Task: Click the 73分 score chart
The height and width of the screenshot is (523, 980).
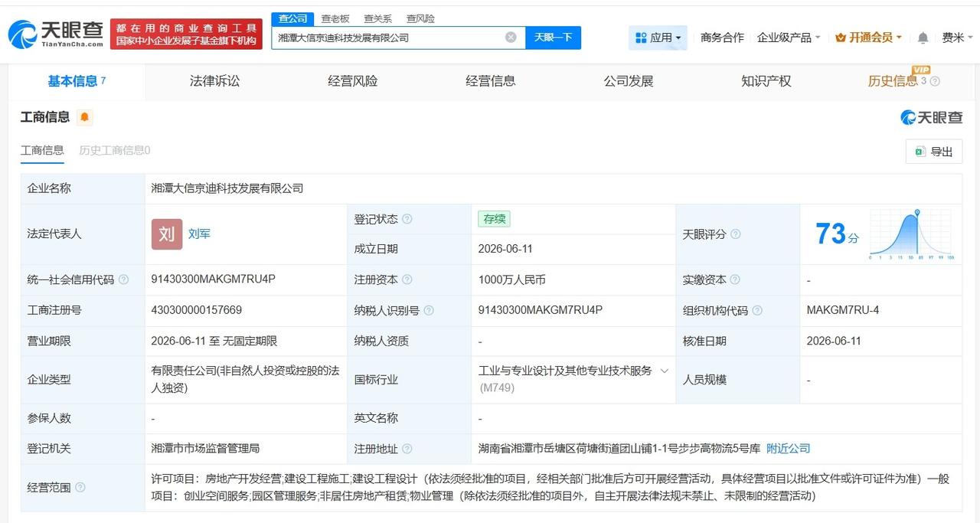Action: tap(911, 234)
